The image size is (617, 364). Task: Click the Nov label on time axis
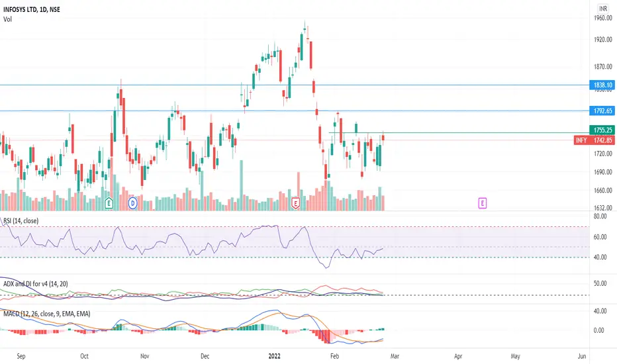click(145, 356)
